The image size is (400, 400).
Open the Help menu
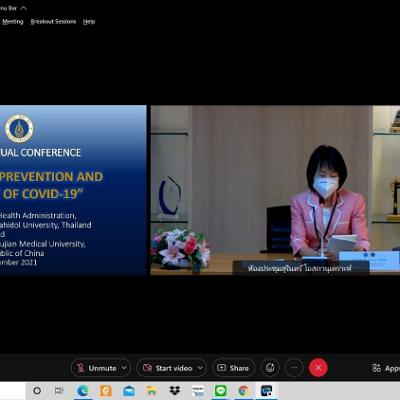coord(89,22)
